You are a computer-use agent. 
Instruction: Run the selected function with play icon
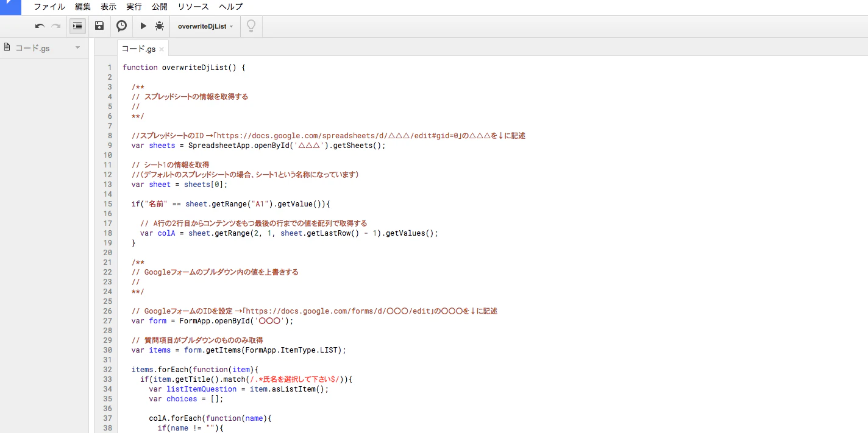143,26
